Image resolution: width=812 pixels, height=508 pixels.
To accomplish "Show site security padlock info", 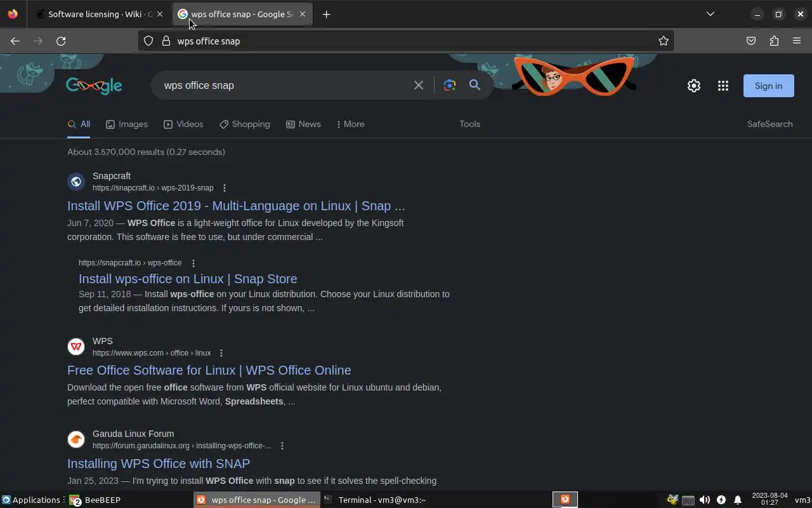I will click(166, 41).
